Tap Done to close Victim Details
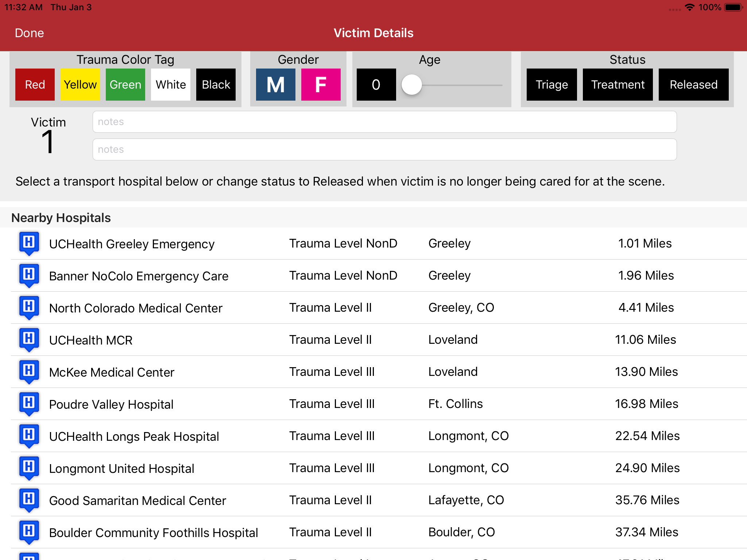 [29, 33]
